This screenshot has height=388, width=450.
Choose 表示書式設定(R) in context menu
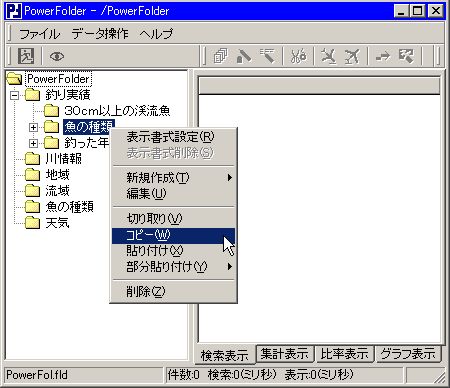tap(173, 137)
